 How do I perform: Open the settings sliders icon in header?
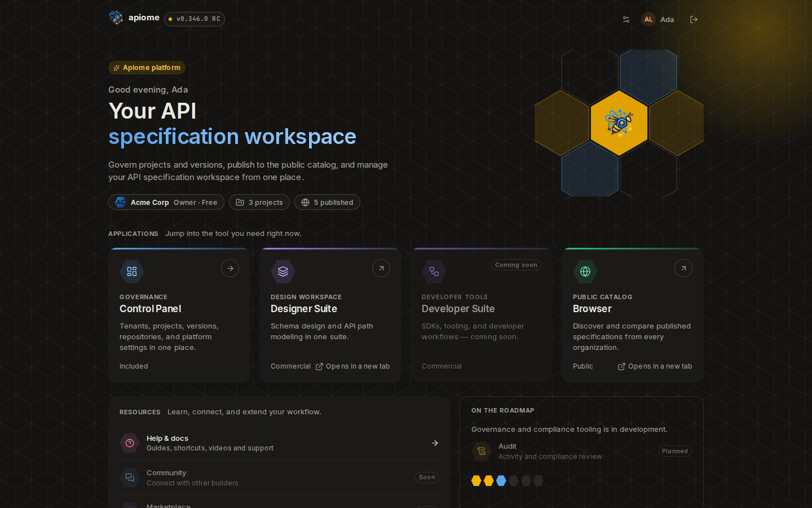(626, 19)
